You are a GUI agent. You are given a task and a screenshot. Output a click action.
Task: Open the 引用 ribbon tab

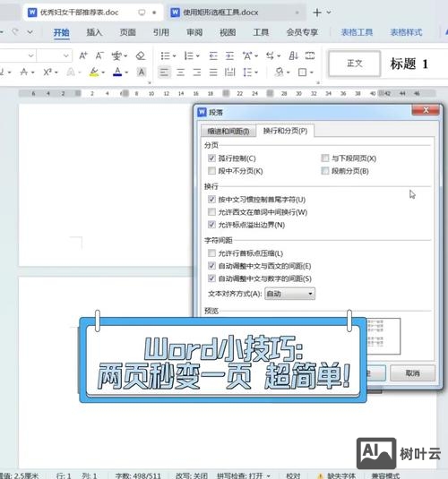coord(161,32)
